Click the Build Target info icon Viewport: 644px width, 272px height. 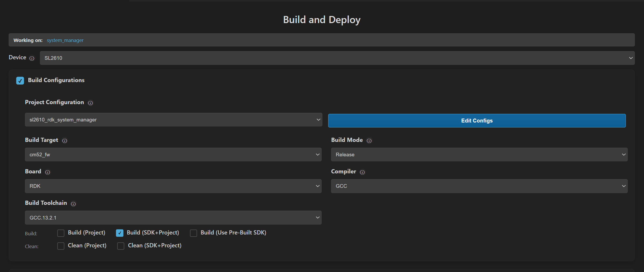click(x=65, y=141)
